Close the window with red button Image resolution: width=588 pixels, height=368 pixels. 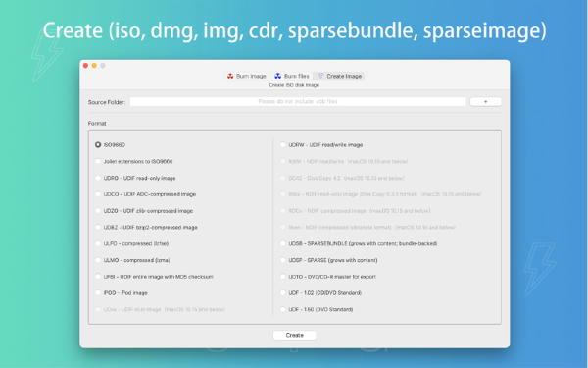click(85, 66)
